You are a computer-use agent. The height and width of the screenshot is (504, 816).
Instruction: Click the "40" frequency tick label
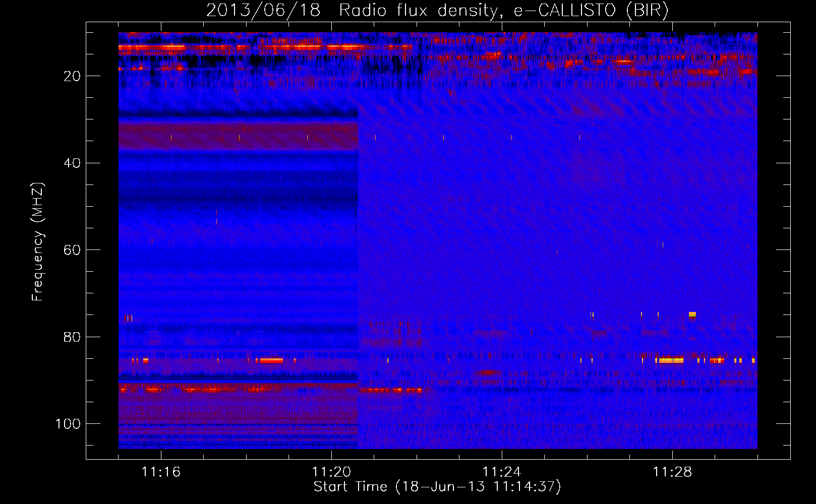coord(72,163)
